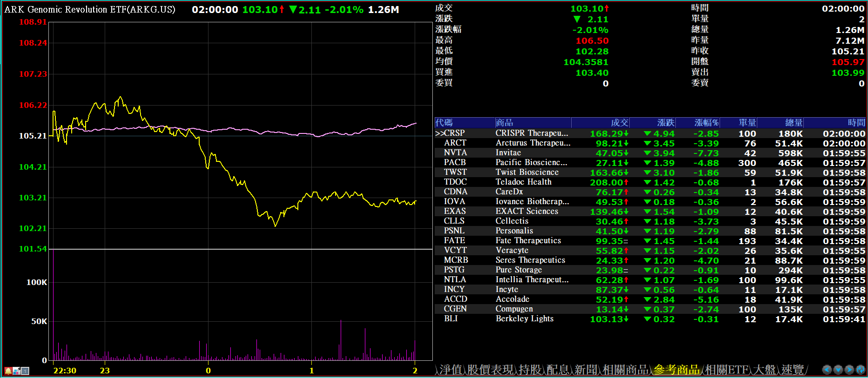Sort list by 總量 column header
The image size is (868, 378).
(794, 123)
